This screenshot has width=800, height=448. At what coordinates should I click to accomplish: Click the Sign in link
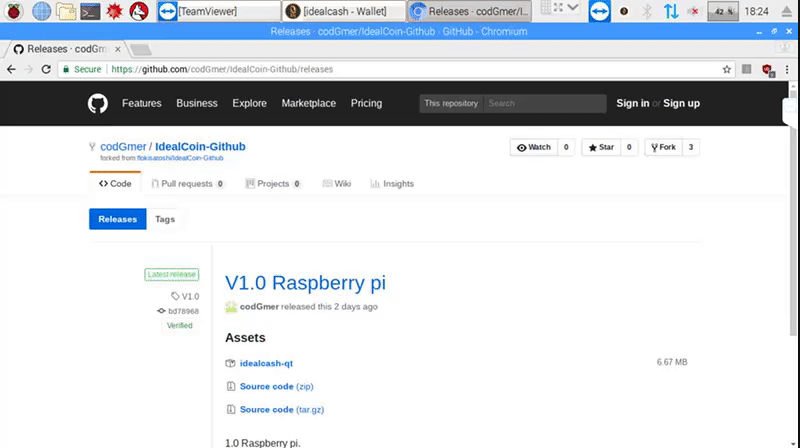coord(633,103)
